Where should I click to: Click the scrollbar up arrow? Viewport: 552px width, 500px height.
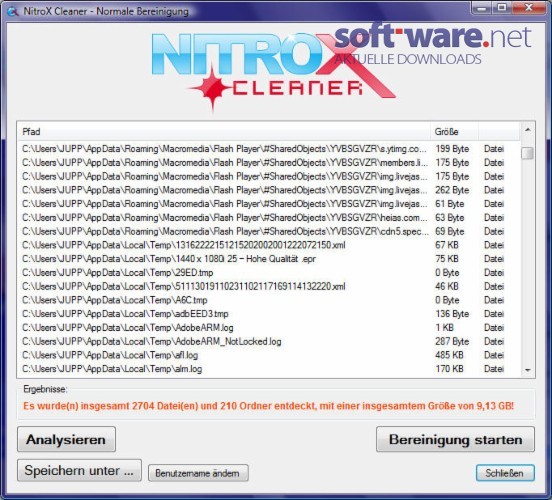coord(527,130)
